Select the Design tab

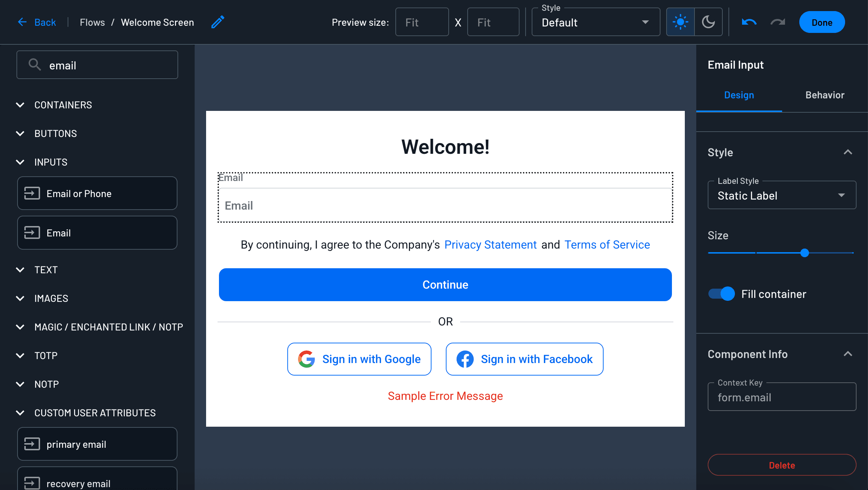[739, 95]
